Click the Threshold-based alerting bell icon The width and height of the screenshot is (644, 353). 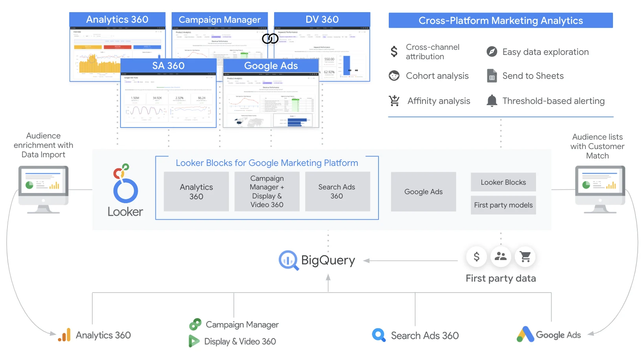pyautogui.click(x=491, y=101)
